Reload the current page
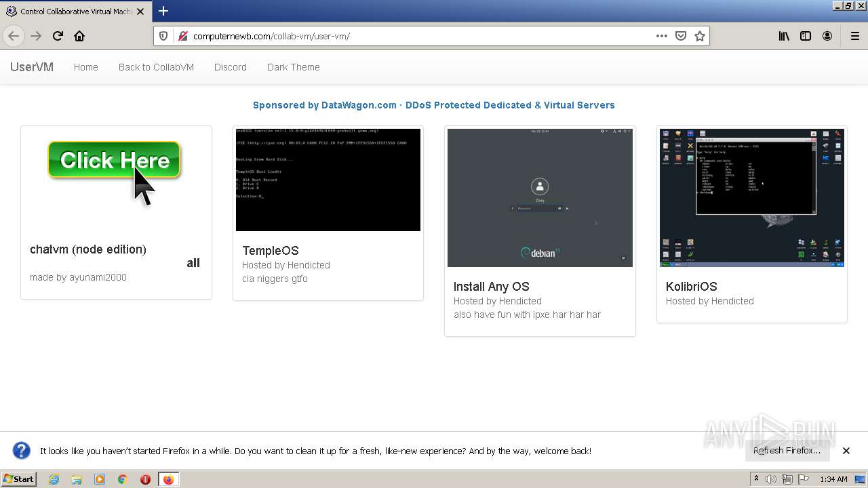Screen dimensions: 868x488 click(x=58, y=36)
